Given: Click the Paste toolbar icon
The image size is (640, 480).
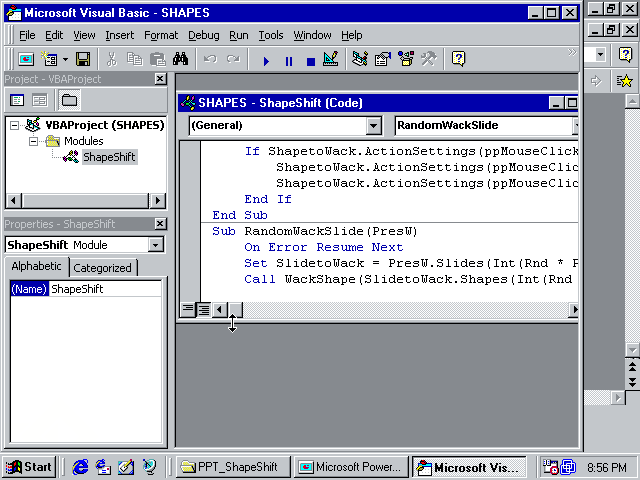Looking at the screenshot, I should coord(157,59).
